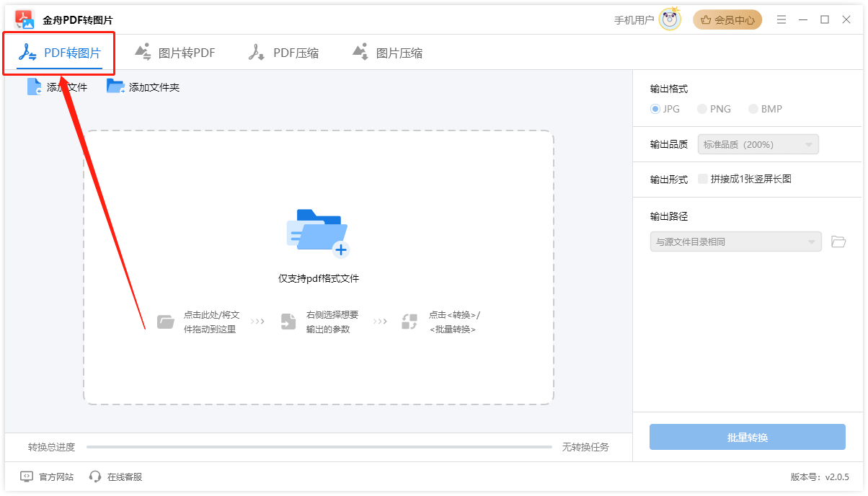Select the BMP output format

point(751,109)
